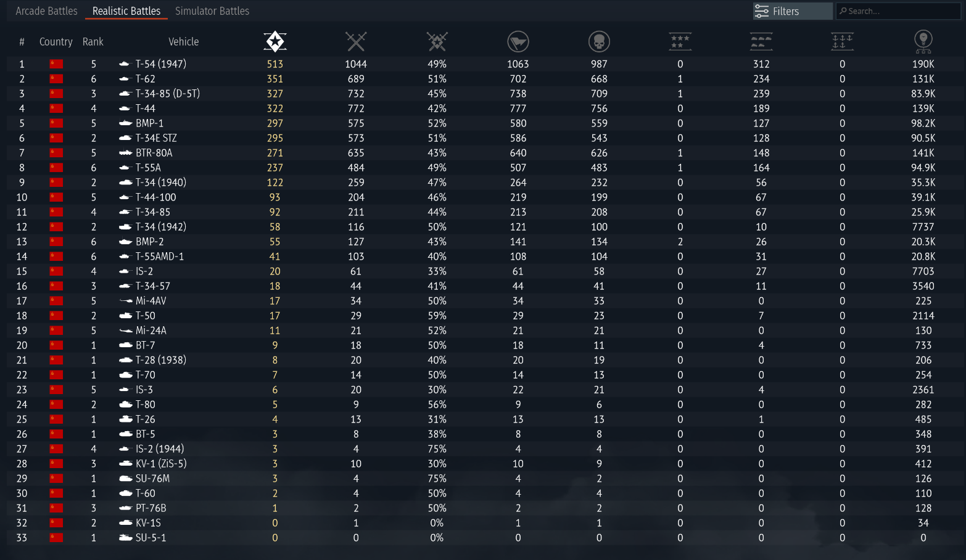Select the Realistic Battles tab
The height and width of the screenshot is (560, 966).
tap(126, 11)
